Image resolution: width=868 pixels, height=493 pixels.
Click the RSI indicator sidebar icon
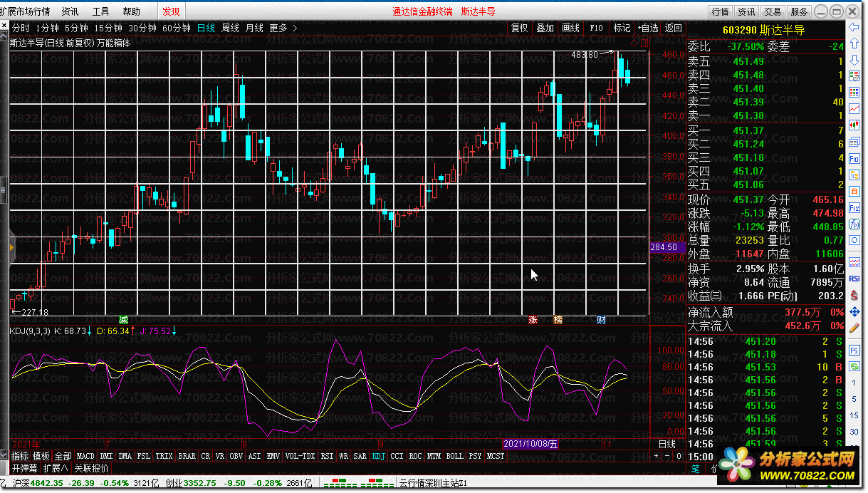pyautogui.click(x=854, y=278)
